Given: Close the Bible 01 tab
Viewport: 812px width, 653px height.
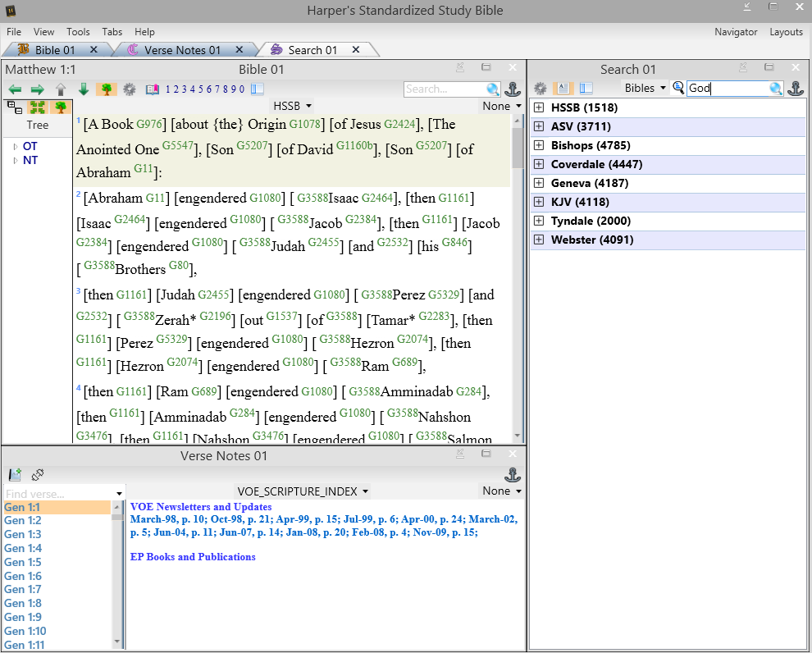Looking at the screenshot, I should point(94,49).
